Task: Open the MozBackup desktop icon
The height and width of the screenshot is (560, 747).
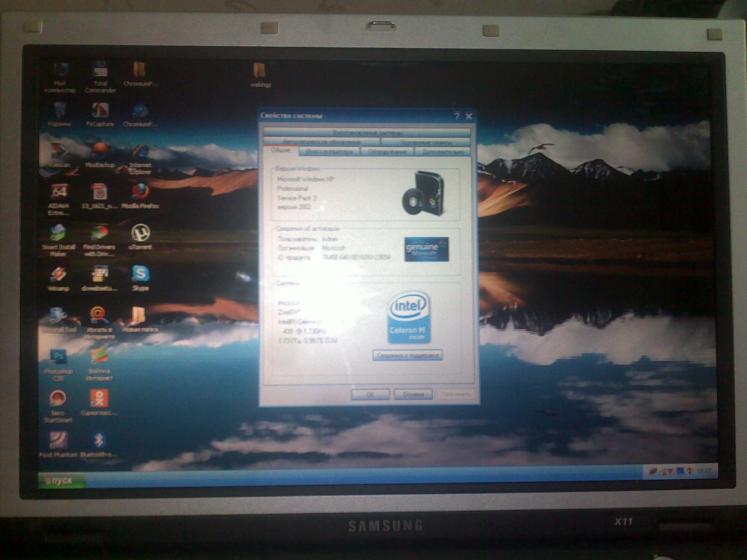Action: click(x=100, y=155)
